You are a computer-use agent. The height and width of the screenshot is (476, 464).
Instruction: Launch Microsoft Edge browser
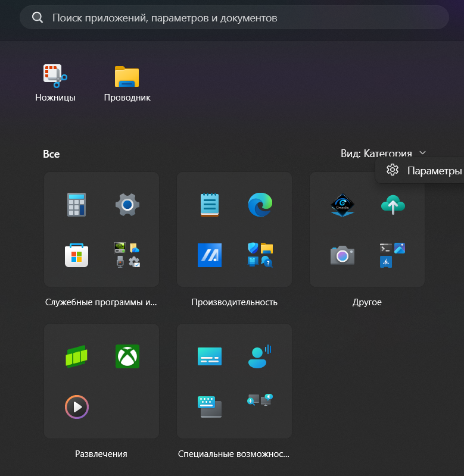(260, 205)
